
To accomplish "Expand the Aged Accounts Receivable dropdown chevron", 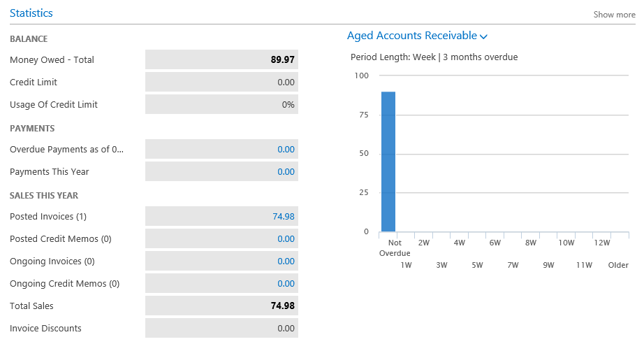I will click(484, 36).
